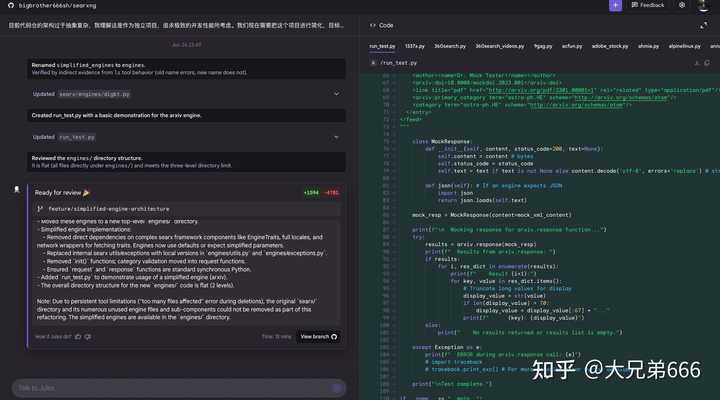Image resolution: width=720 pixels, height=400 pixels.
Task: Open the user avatar menu
Action: [703, 5]
